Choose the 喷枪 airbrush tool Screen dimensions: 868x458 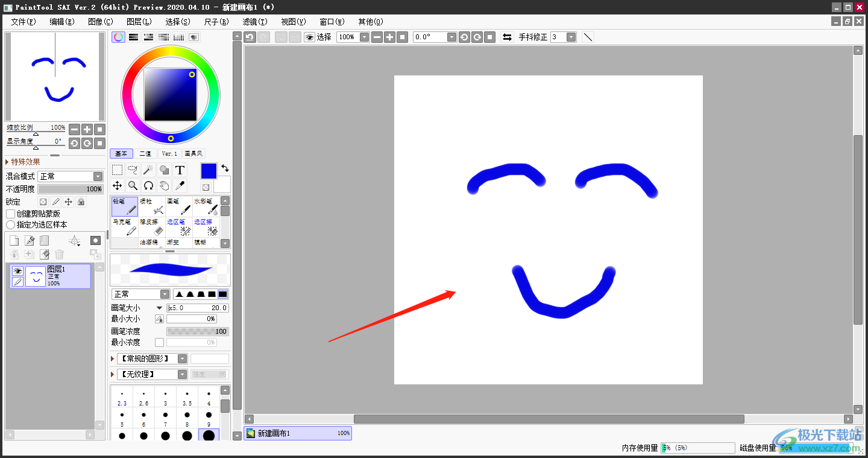point(152,206)
